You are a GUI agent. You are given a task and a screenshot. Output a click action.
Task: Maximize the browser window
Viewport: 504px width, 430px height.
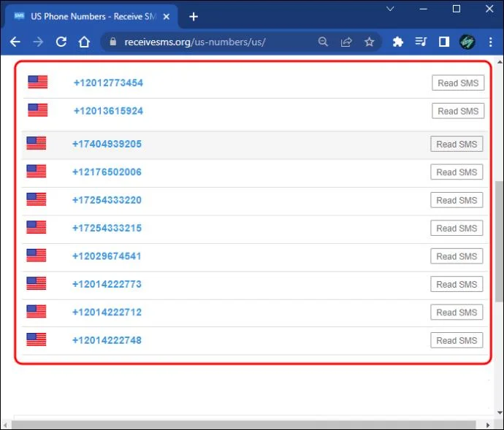pos(456,9)
